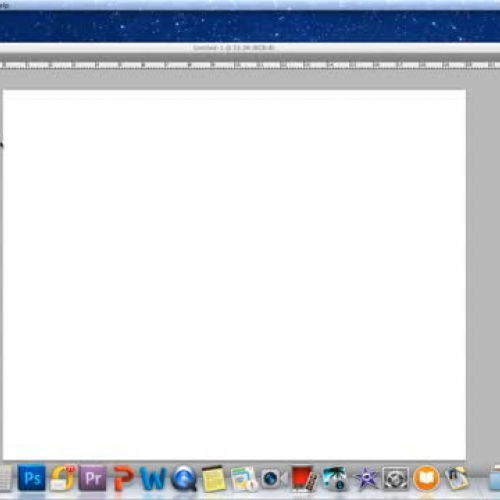Open the blue folder stack in dock
The width and height of the screenshot is (500, 500).
coord(494,479)
